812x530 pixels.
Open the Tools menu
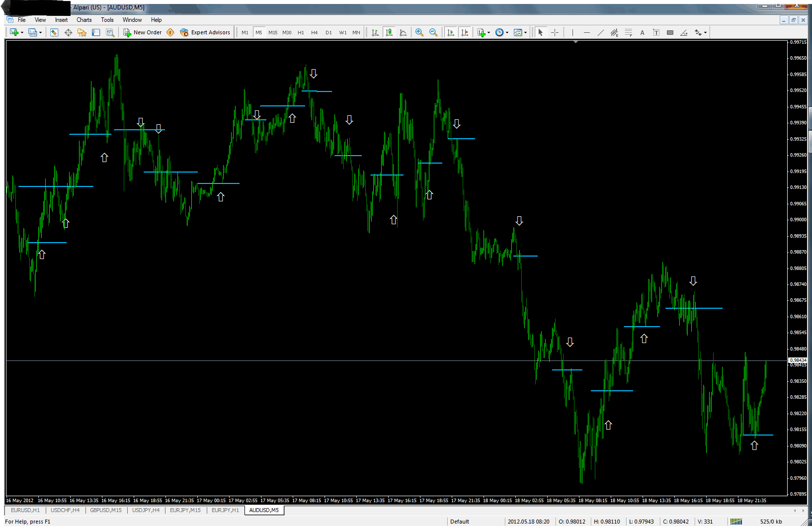pyautogui.click(x=107, y=20)
